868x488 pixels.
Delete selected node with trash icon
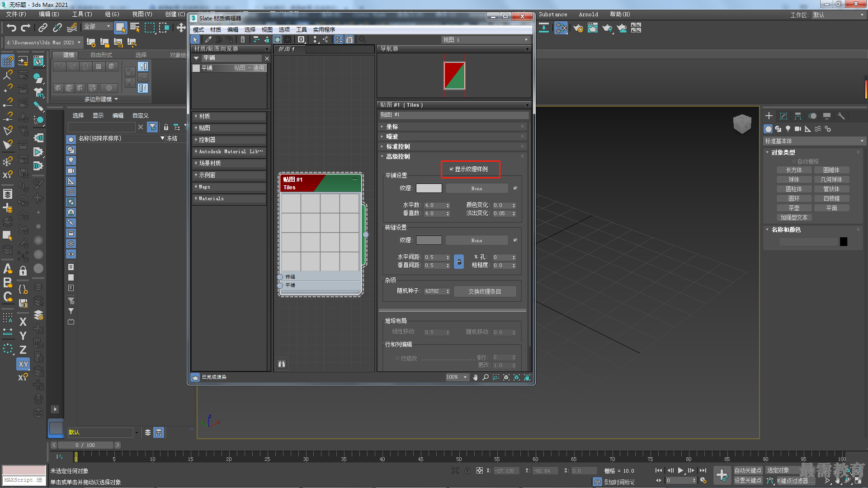243,40
